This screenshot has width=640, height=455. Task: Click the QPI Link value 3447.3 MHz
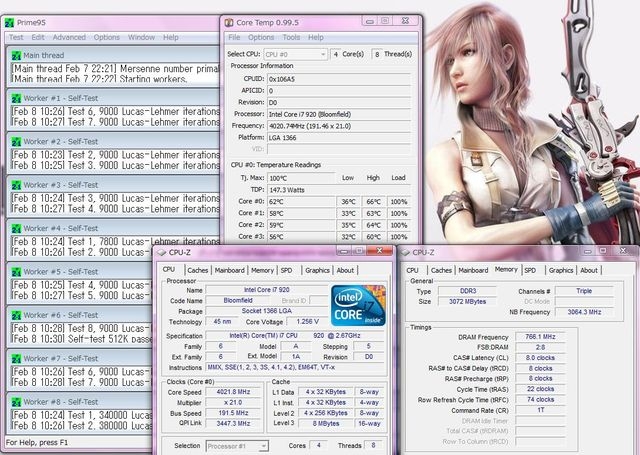[x=233, y=424]
